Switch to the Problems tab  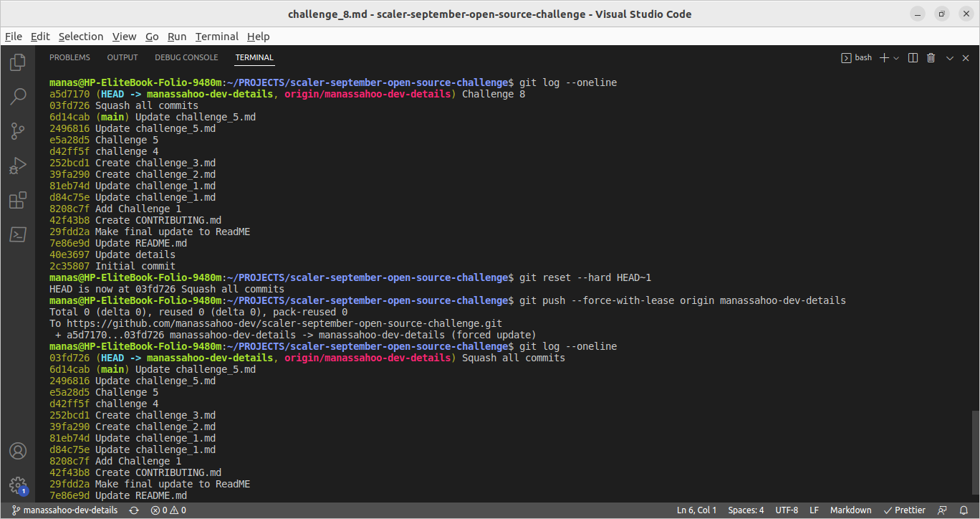click(x=69, y=57)
